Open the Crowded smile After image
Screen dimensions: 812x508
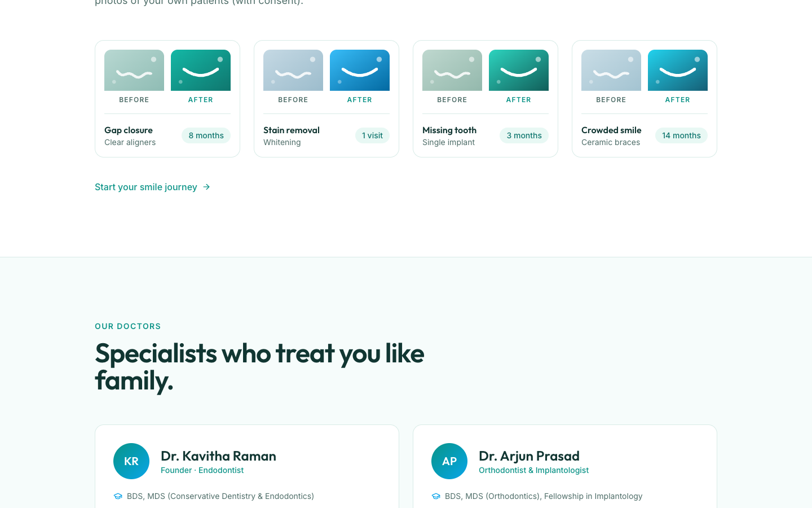pyautogui.click(x=678, y=70)
